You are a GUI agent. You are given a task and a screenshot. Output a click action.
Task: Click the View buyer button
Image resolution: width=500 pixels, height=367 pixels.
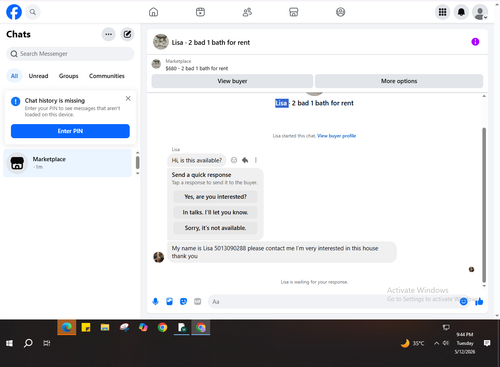point(232,81)
